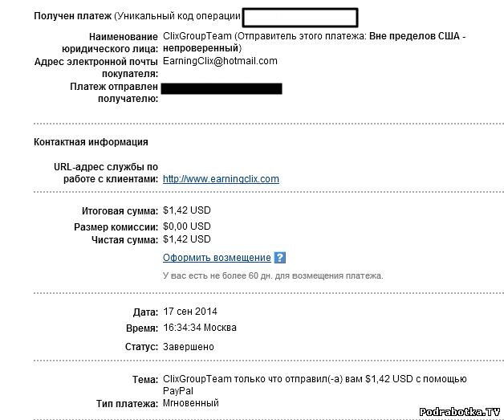Screen dimensions: 504x420
Task: Click the blacked-out payment recipient field
Action: pyautogui.click(x=222, y=88)
